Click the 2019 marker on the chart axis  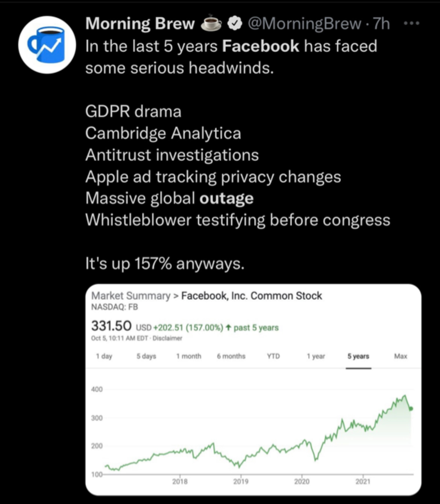click(241, 481)
